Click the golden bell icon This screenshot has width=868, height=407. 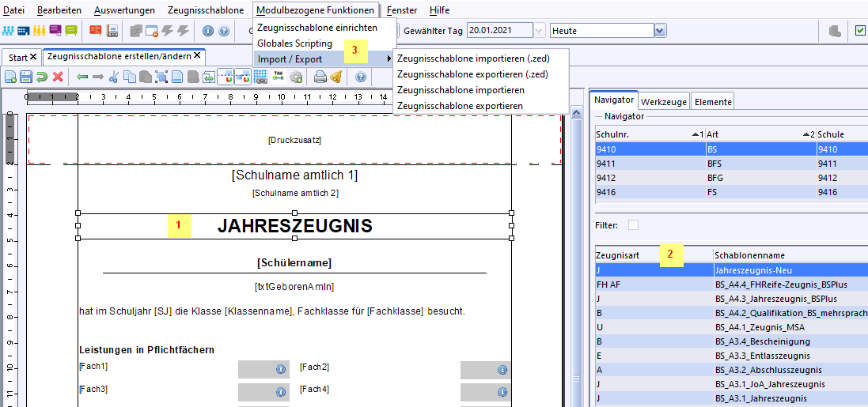[335, 77]
